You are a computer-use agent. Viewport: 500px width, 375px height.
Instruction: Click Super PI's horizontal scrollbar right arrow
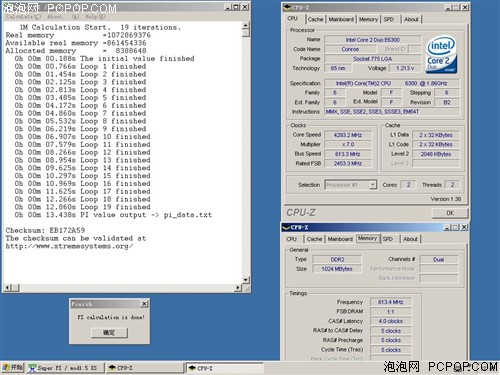tap(238, 287)
